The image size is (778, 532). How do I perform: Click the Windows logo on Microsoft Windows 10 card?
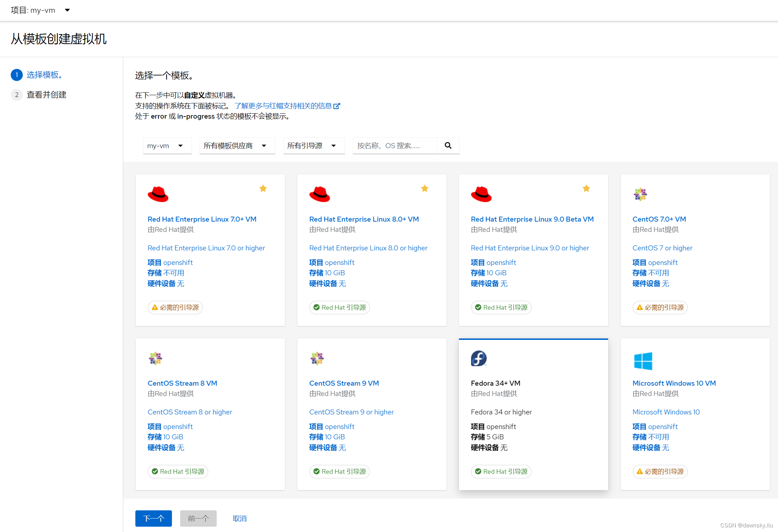(643, 361)
